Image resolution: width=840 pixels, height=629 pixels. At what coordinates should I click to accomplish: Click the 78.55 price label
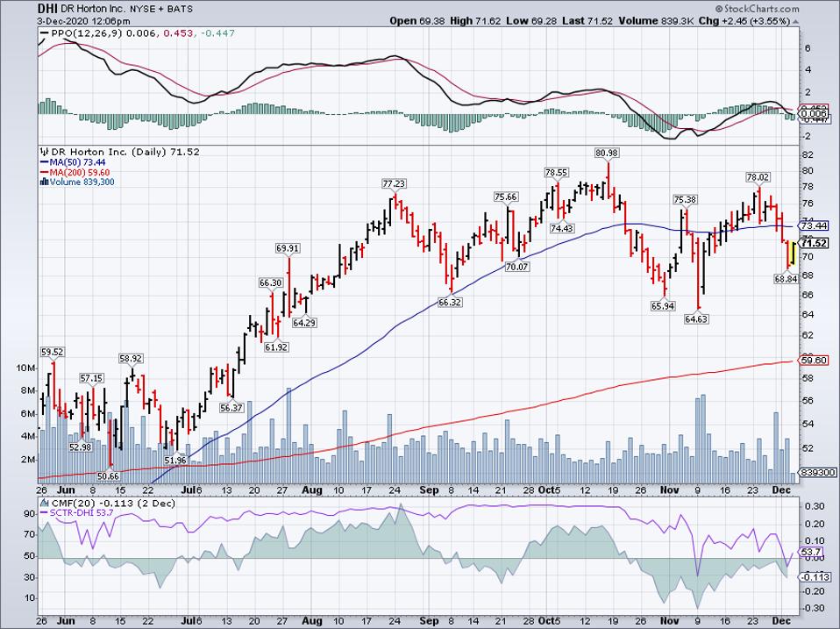(x=556, y=173)
